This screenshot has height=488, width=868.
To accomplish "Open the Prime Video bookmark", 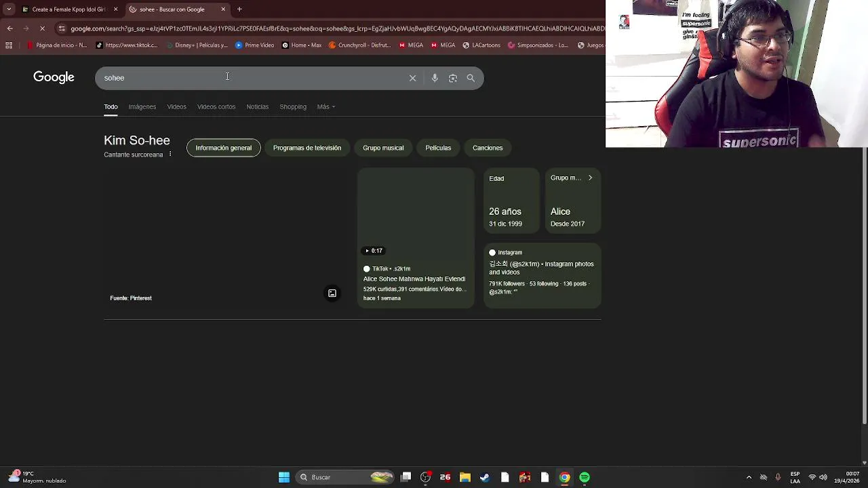I will click(x=254, y=45).
